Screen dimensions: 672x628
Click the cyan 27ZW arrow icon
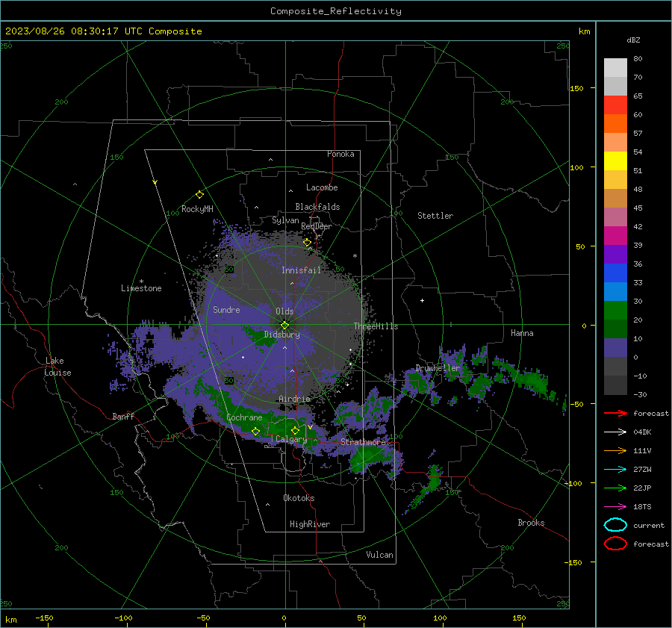tap(615, 470)
